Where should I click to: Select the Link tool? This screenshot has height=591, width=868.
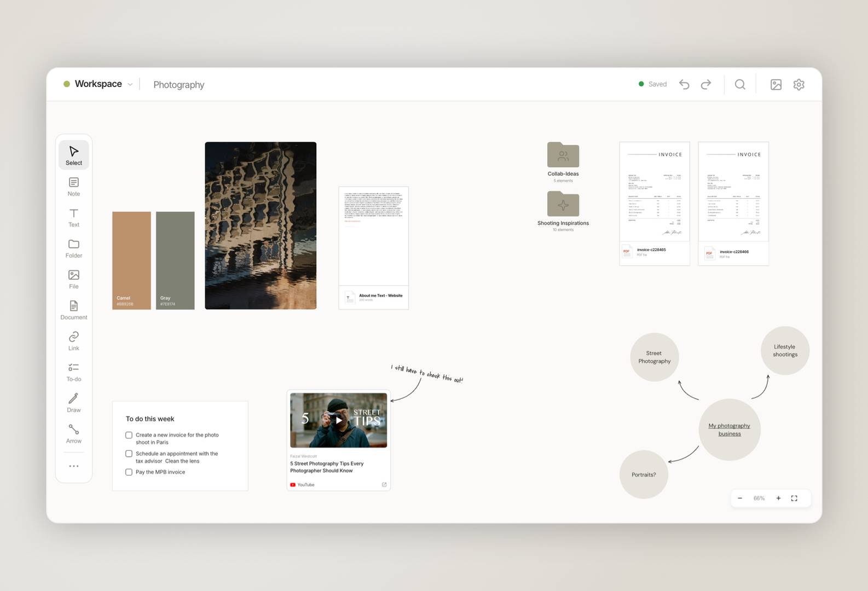(x=74, y=341)
